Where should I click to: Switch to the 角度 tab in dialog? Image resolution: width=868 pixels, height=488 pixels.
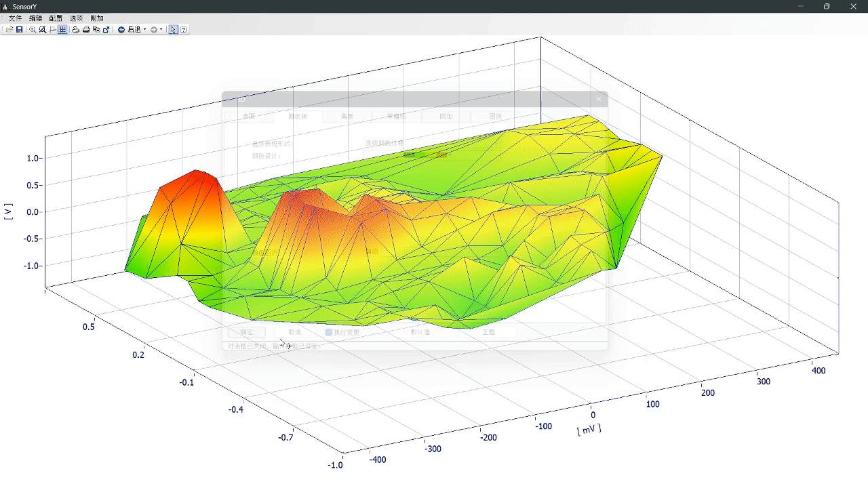pyautogui.click(x=347, y=117)
